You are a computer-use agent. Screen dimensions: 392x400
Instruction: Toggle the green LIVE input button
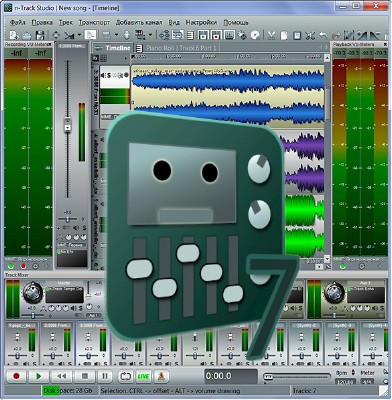tap(144, 376)
